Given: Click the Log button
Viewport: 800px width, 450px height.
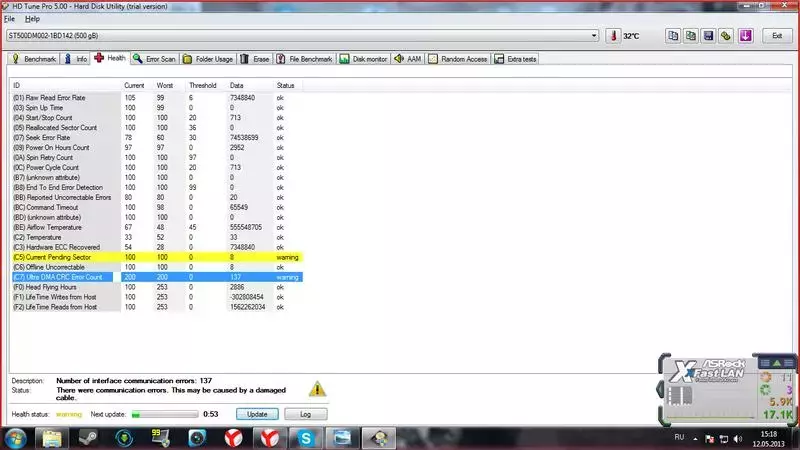Looking at the screenshot, I should pos(306,414).
